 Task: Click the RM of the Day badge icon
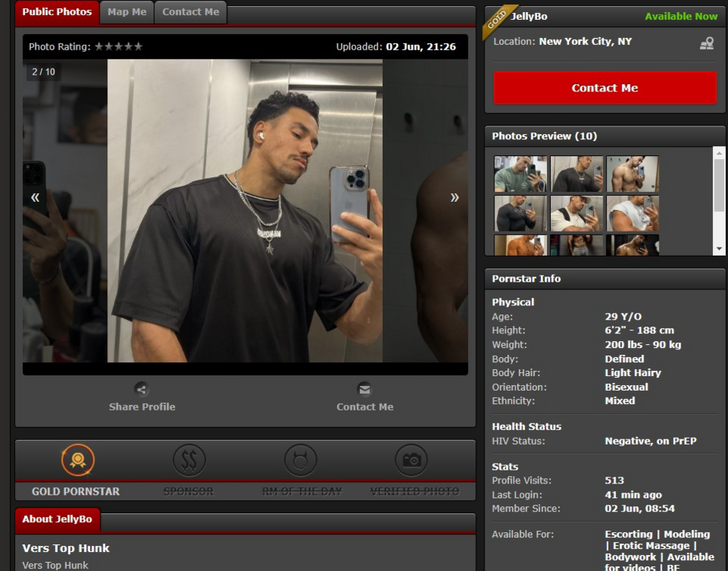click(x=300, y=460)
